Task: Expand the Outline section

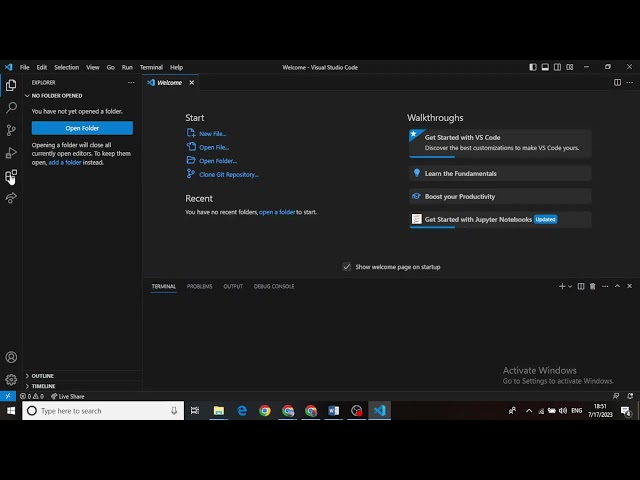Action: click(x=82, y=376)
